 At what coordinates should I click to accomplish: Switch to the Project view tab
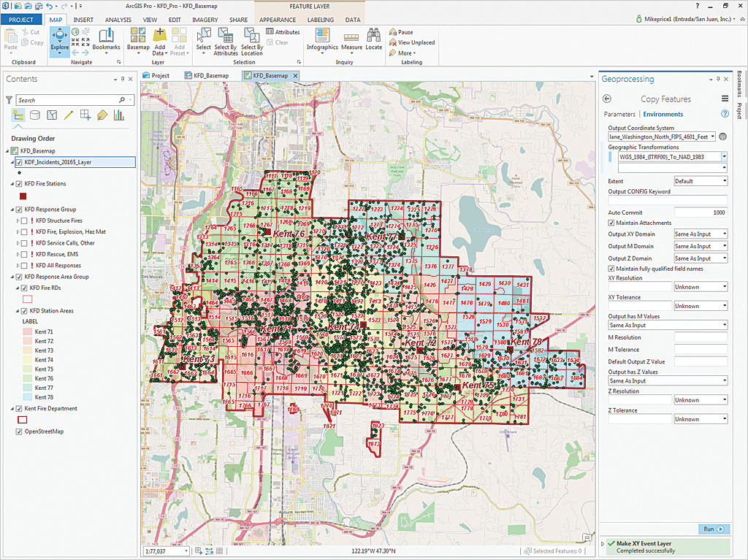click(x=156, y=75)
